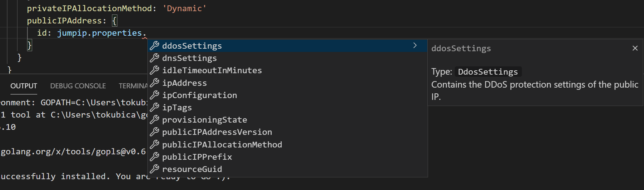644x190 pixels.
Task: Click the wrench icon beside idleTimeoutInMinutes
Action: [x=155, y=70]
